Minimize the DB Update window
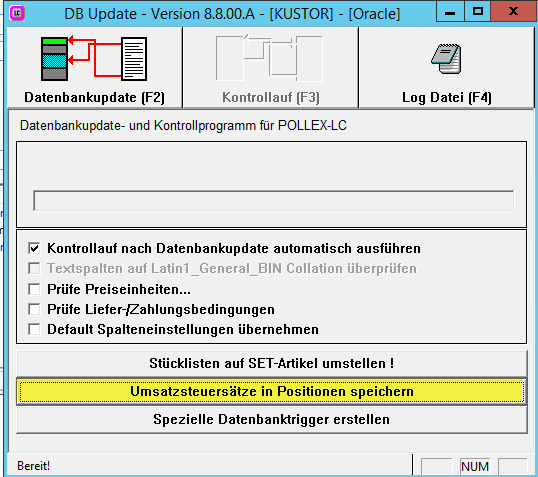The image size is (538, 477). coord(450,12)
